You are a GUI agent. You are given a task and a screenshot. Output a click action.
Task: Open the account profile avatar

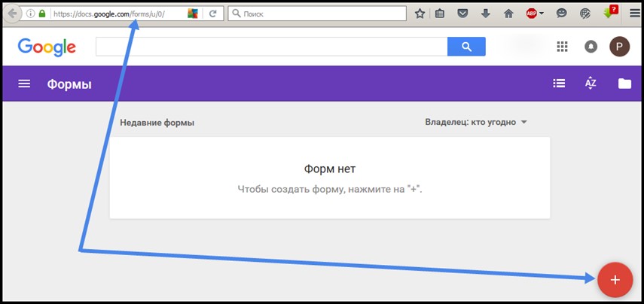tap(619, 47)
